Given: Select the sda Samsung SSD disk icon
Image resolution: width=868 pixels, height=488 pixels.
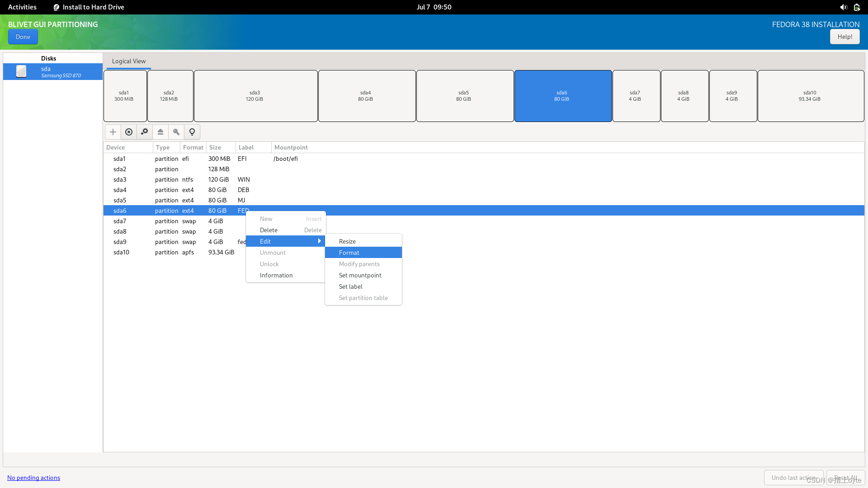Looking at the screenshot, I should click(x=21, y=71).
